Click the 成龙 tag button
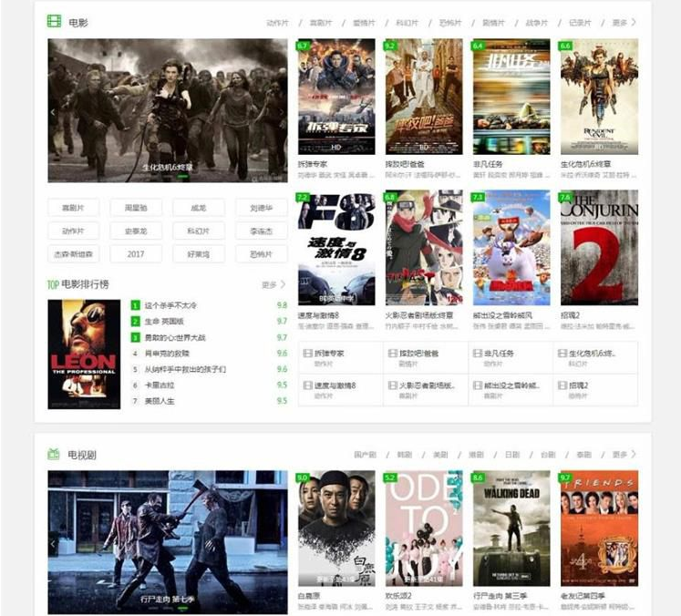This screenshot has height=616, width=681. (199, 208)
